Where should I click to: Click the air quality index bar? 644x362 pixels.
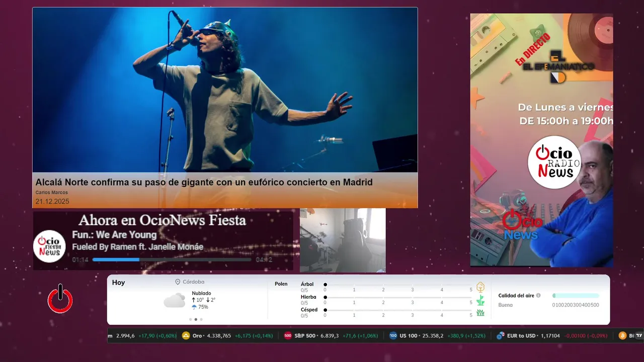pyautogui.click(x=576, y=296)
